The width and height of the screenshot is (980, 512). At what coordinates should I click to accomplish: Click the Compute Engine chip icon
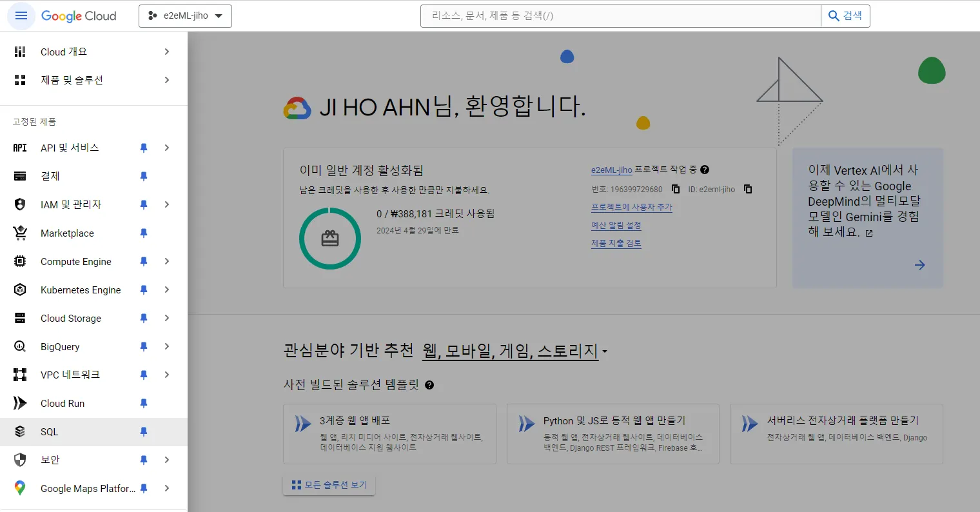point(20,261)
